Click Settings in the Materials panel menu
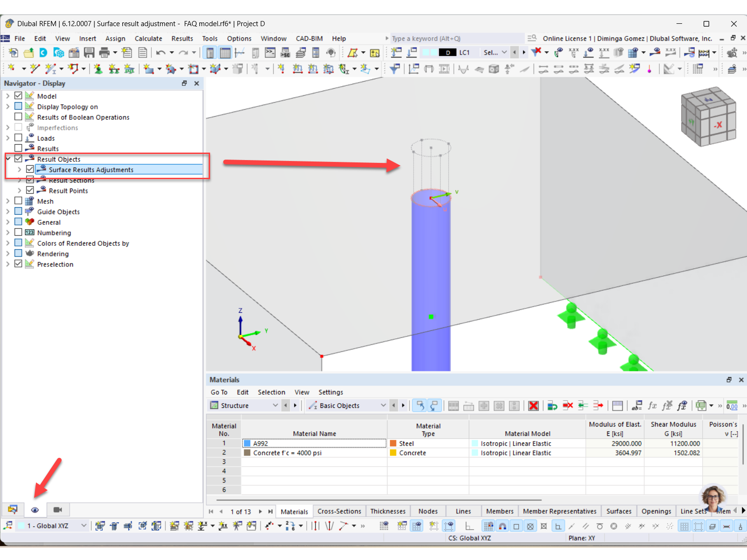This screenshot has height=560, width=747. click(x=331, y=392)
